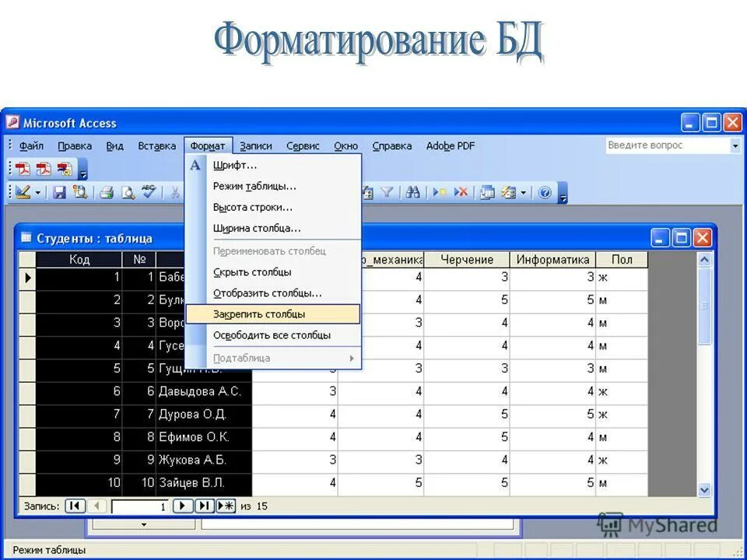Select the Пол column header
This screenshot has width=747, height=560.
pos(622,260)
